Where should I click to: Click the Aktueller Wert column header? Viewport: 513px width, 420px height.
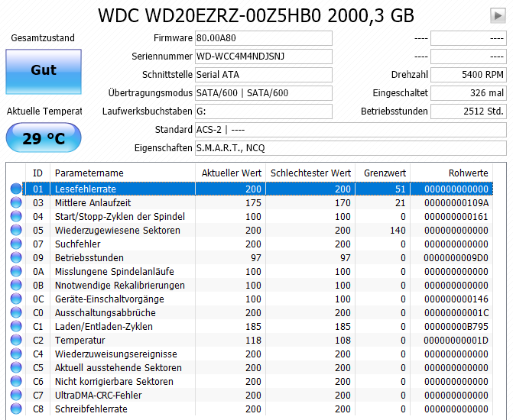(x=231, y=173)
